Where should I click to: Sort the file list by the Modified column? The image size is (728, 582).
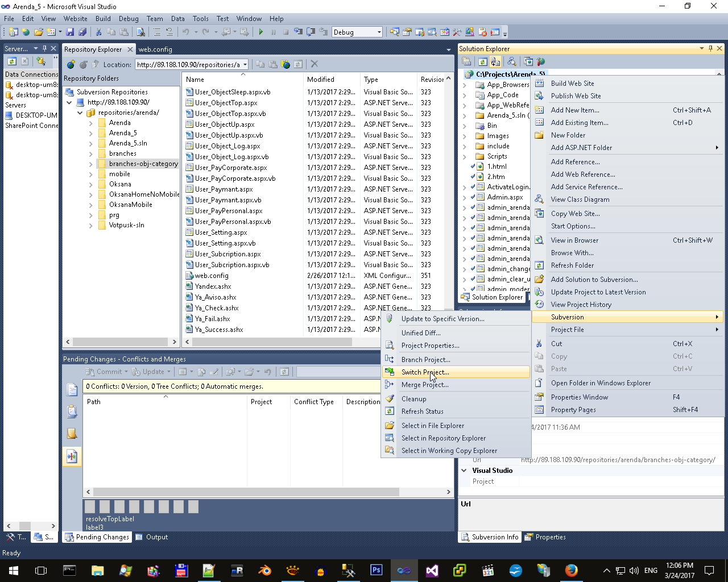(x=332, y=80)
